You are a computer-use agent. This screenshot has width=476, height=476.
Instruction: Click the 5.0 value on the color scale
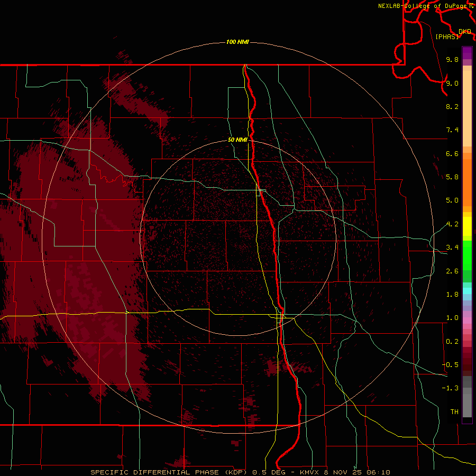coord(452,200)
